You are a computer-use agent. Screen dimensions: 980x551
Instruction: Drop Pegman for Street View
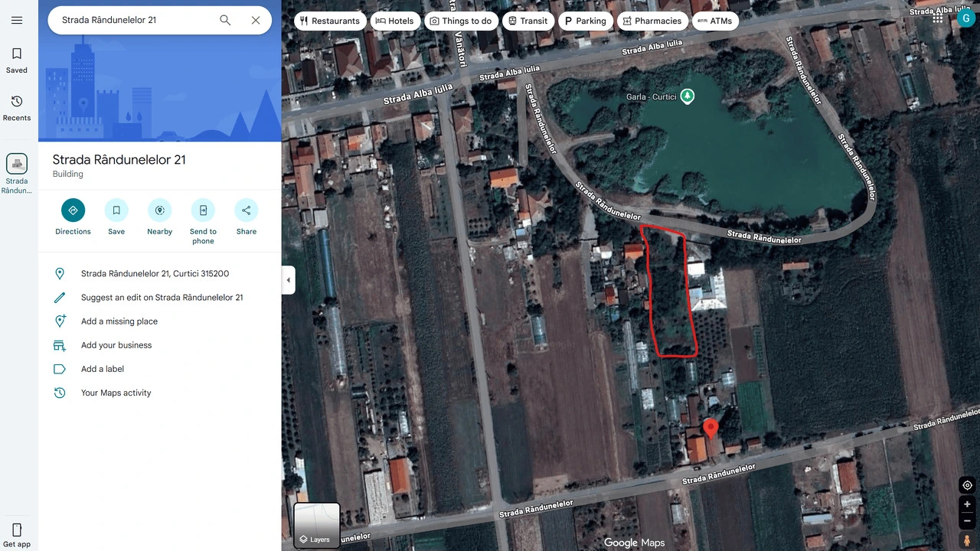click(967, 540)
